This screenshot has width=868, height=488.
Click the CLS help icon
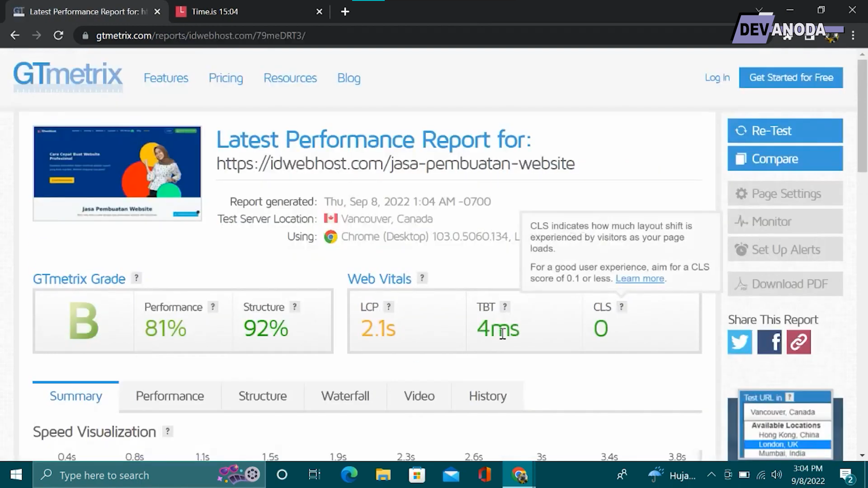621,307
